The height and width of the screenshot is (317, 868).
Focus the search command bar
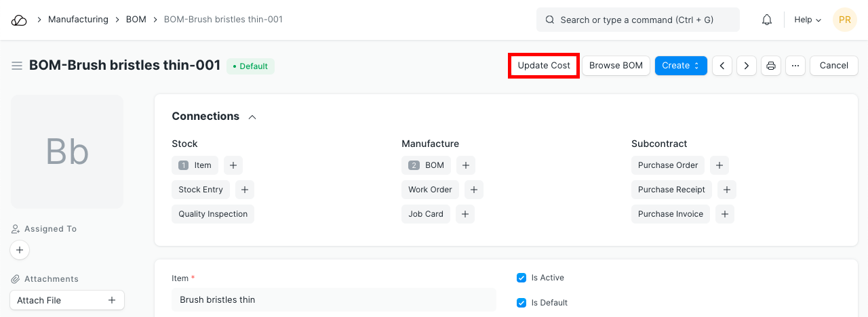(x=637, y=20)
